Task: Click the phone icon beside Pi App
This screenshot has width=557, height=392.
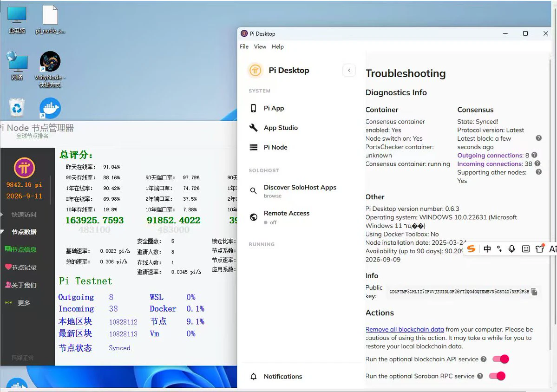Action: [x=253, y=108]
